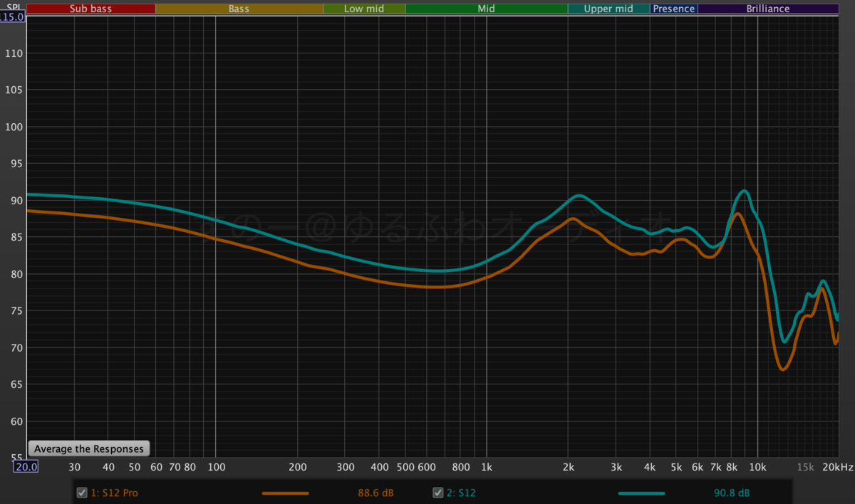Click the 2: S12 legend name

tap(462, 493)
